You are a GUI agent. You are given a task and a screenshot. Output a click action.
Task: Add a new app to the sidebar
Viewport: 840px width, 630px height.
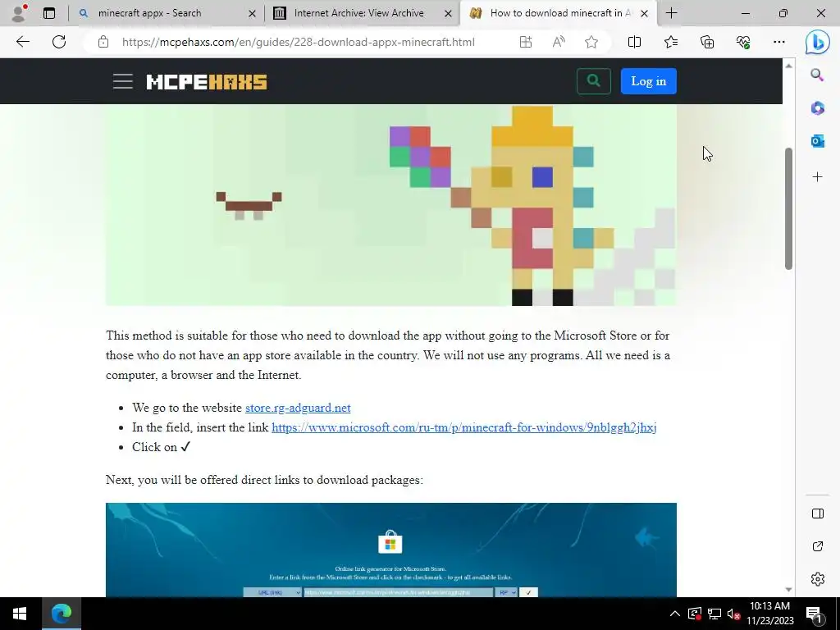click(817, 177)
